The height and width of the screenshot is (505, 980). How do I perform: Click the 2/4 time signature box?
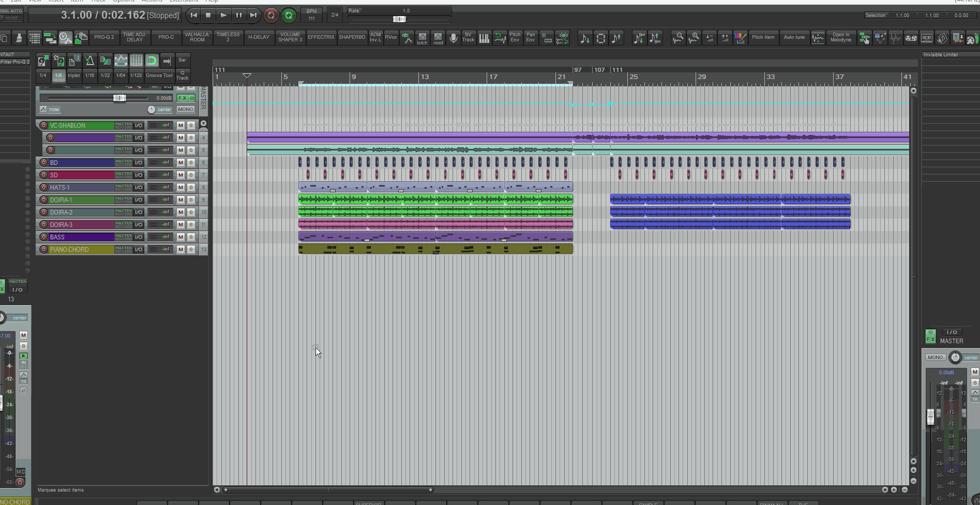(x=335, y=15)
